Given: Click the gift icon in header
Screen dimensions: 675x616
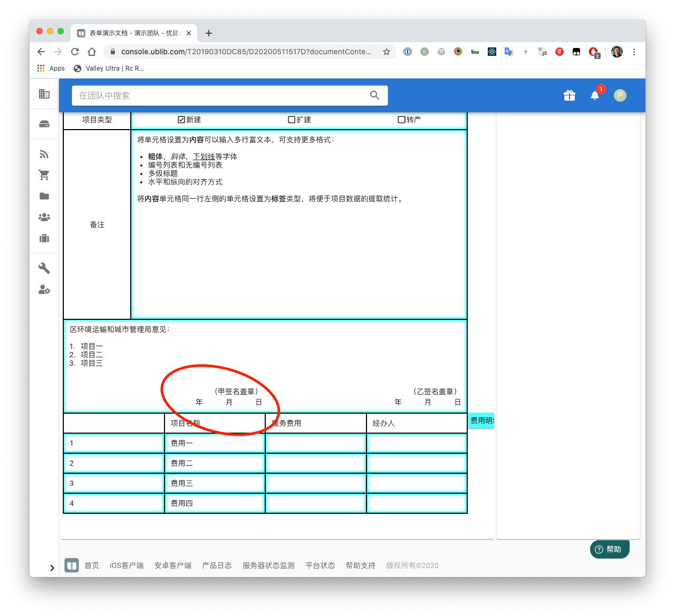Looking at the screenshot, I should 569,95.
